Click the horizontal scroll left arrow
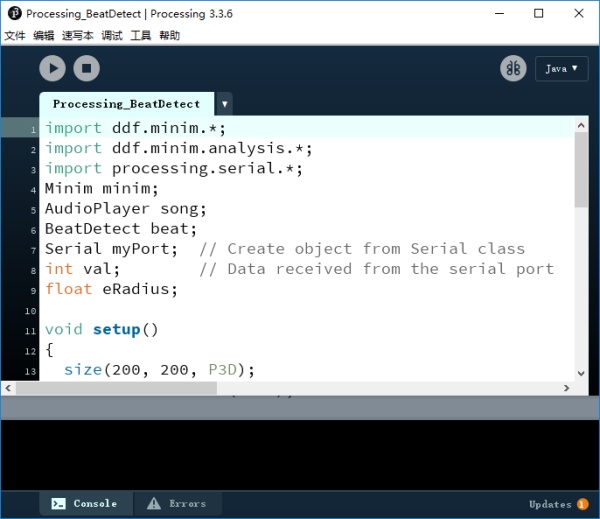 point(8,388)
